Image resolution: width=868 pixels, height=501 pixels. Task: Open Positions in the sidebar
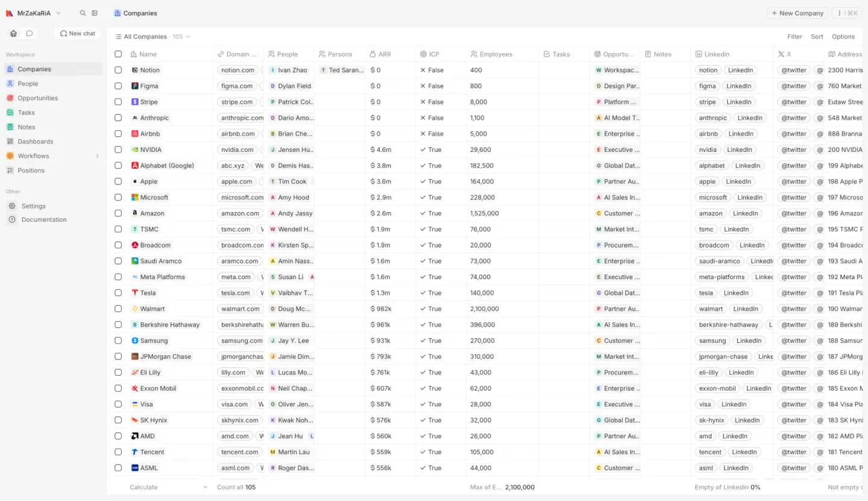(31, 171)
